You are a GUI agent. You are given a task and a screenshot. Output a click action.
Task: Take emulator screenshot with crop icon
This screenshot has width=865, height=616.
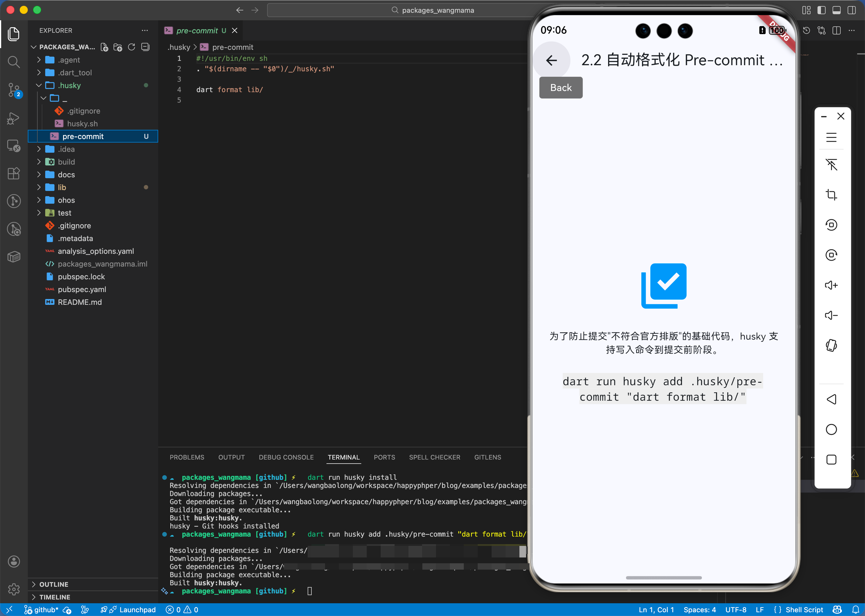click(x=831, y=195)
